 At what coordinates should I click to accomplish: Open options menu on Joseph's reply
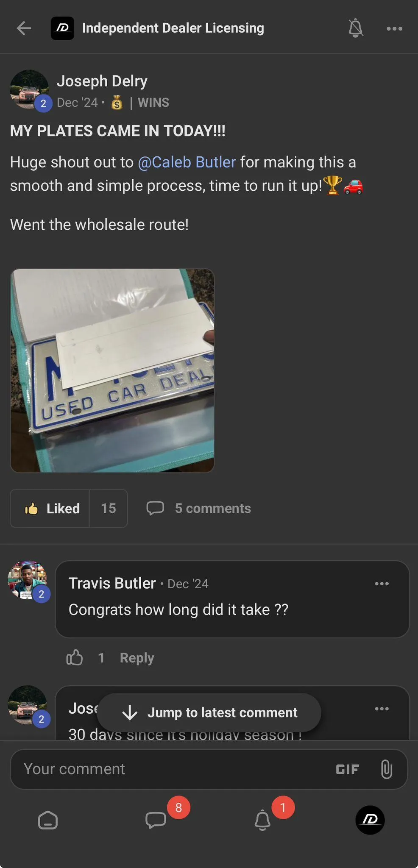tap(382, 709)
